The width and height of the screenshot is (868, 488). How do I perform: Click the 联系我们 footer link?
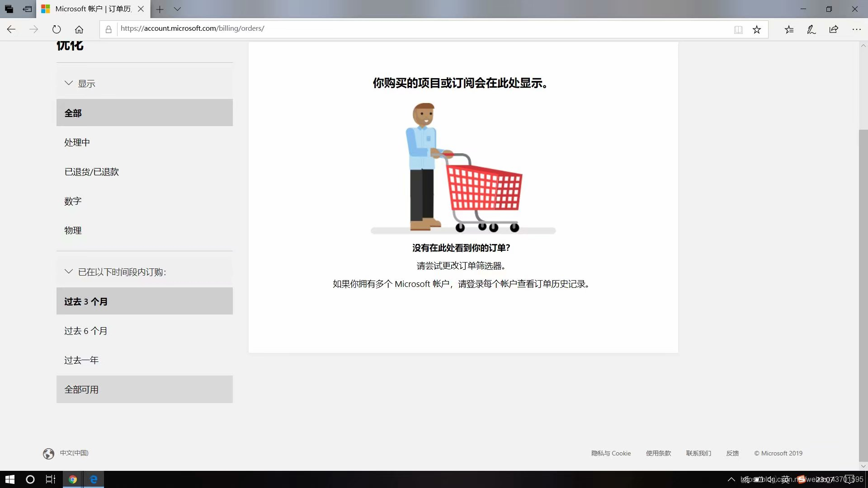(x=698, y=453)
